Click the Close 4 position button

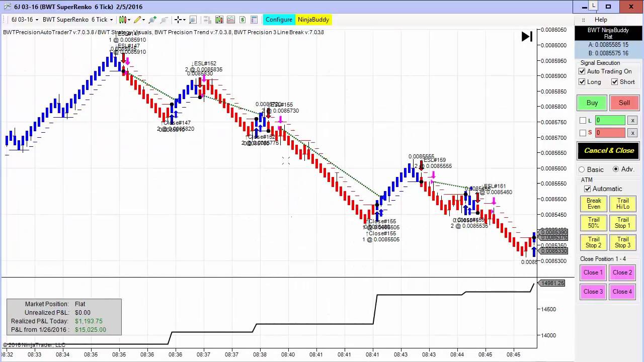[x=622, y=292]
